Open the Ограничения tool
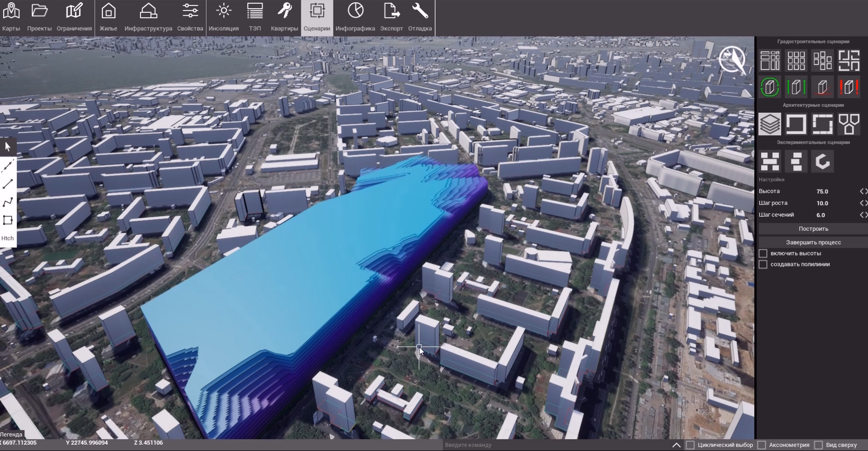The height and width of the screenshot is (451, 868). 74,17
